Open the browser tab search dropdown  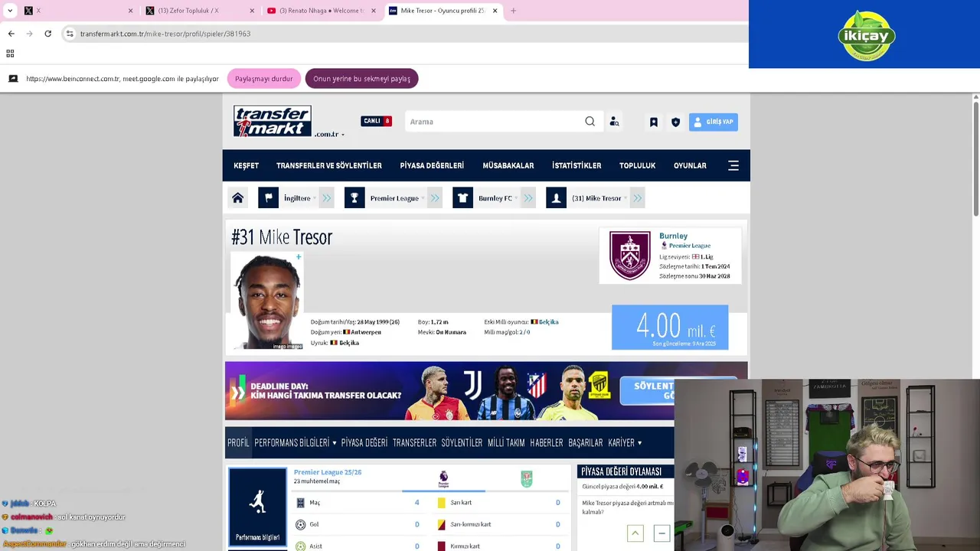pos(10,11)
